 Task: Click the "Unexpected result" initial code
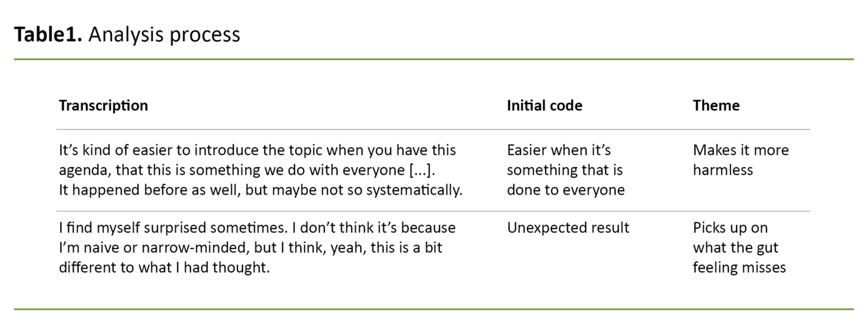tap(568, 228)
